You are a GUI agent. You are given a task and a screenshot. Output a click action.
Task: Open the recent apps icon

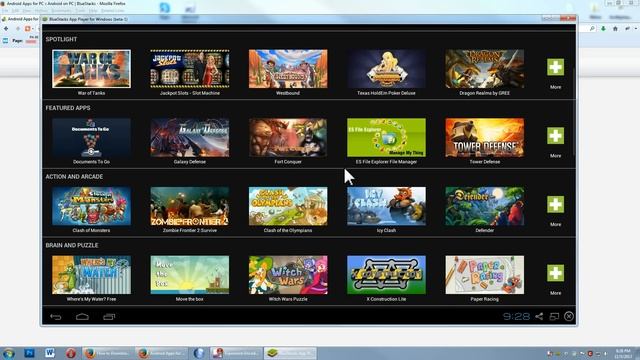coord(109,317)
